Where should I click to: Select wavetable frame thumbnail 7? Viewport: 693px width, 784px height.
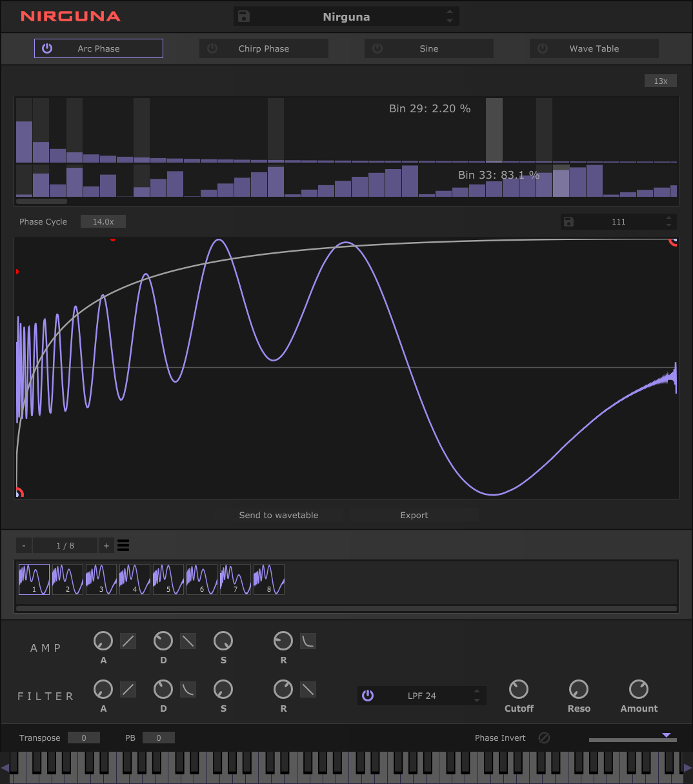point(236,579)
